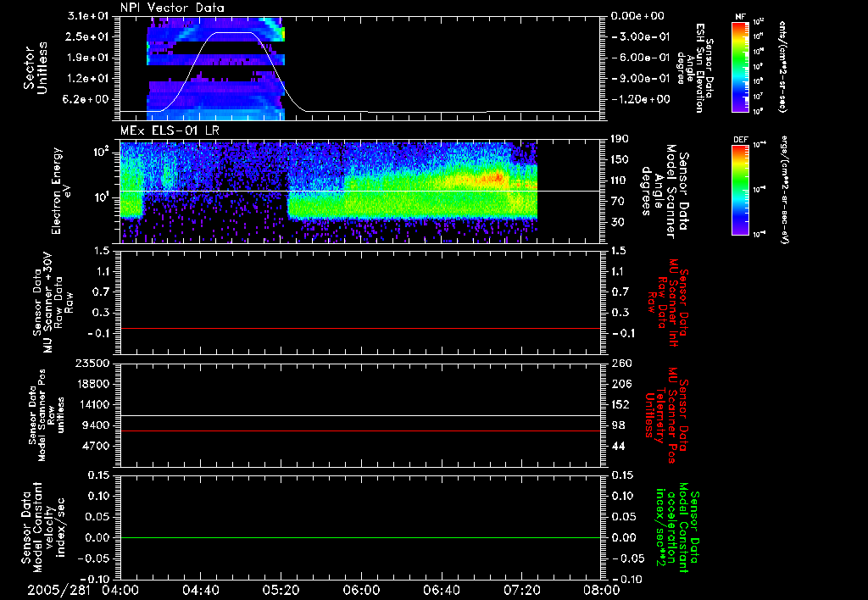This screenshot has width=868, height=600.
Task: Click the -6.00e-01 sun elevation tick
Action: 639,58
